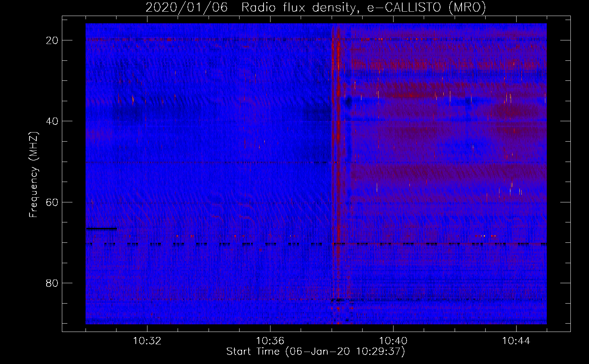Screen dimensions: 589x364
Task: Click the '60' frequency tick label
Action: pyautogui.click(x=52, y=202)
